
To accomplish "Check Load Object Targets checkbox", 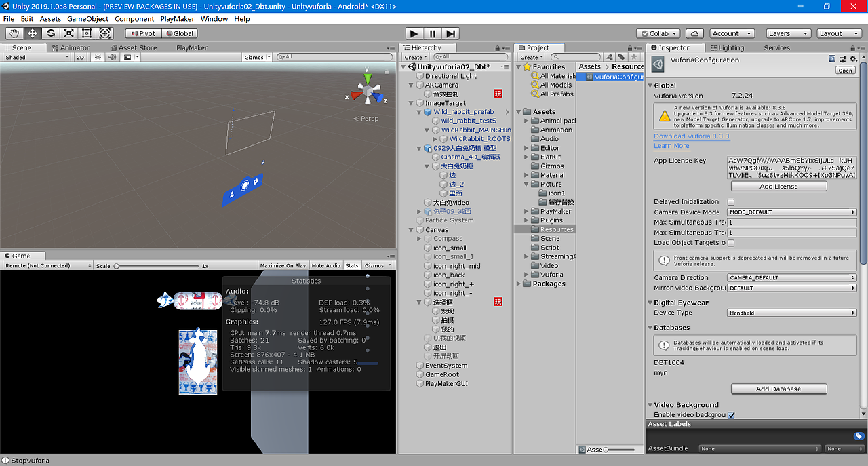I will point(731,243).
